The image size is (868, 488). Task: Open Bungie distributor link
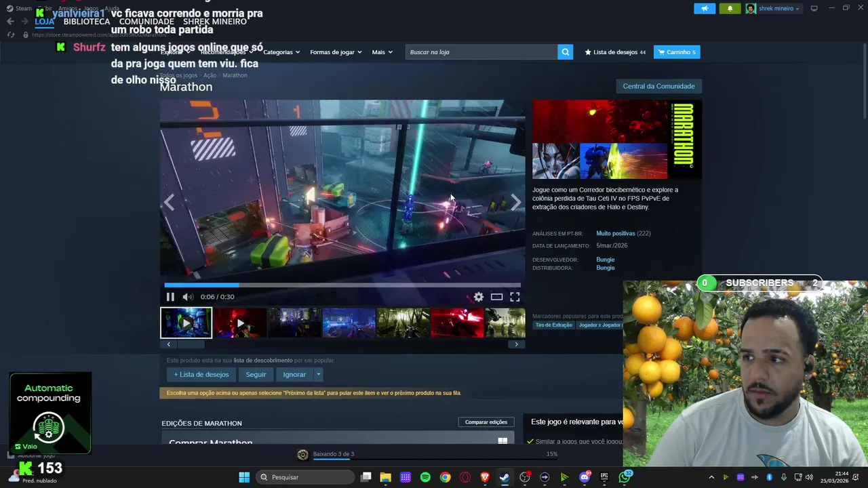[x=606, y=268]
